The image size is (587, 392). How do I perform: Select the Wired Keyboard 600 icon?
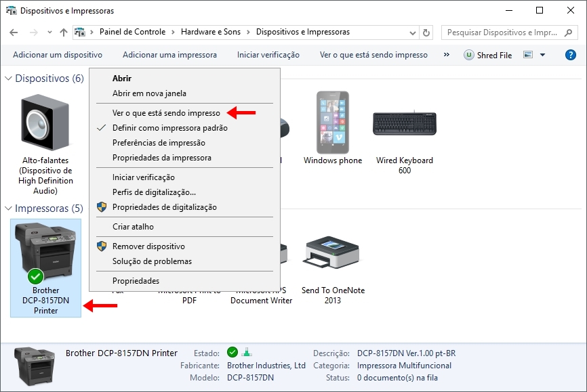pos(405,123)
